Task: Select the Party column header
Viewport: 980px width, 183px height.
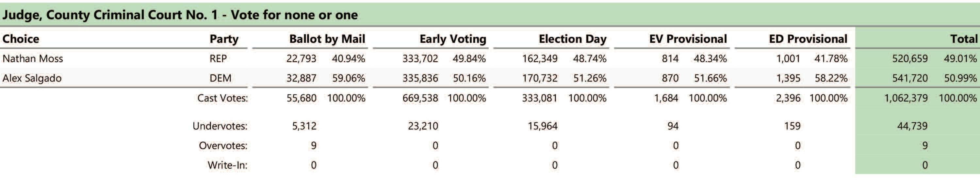Action: pos(224,39)
